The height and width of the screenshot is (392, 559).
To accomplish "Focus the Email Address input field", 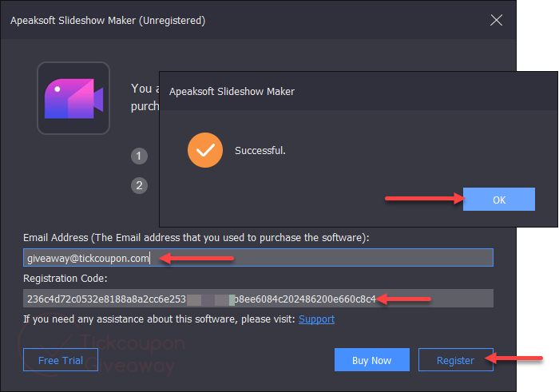I will (258, 258).
